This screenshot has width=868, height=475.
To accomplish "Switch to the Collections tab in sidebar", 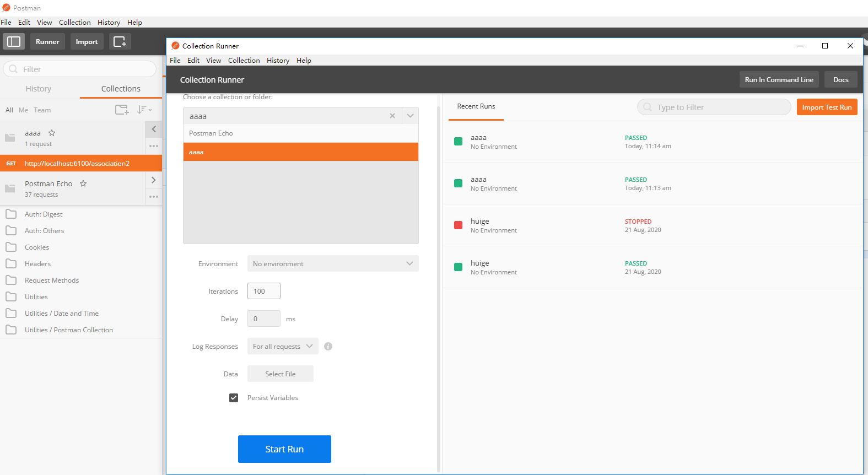I will pos(121,89).
